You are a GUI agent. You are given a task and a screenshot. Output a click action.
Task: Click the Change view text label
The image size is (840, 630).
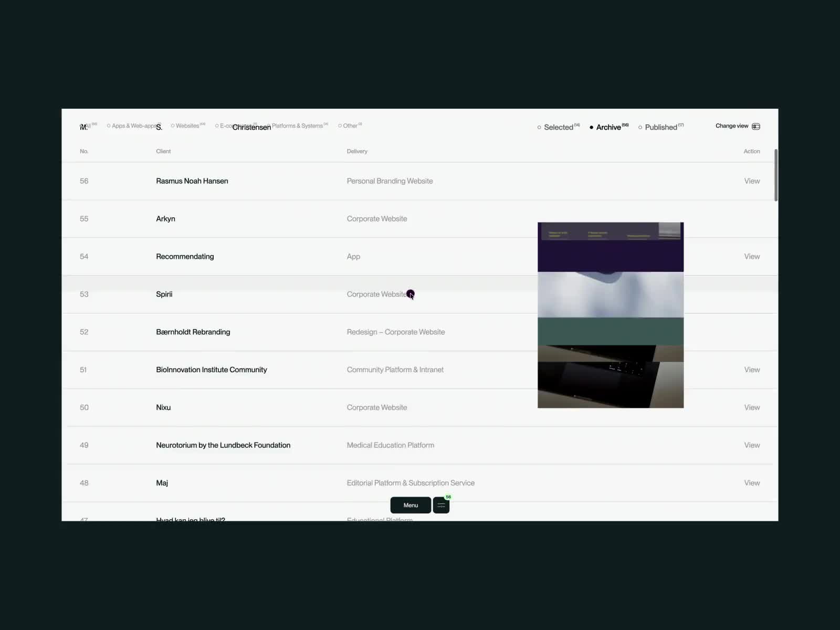click(731, 126)
